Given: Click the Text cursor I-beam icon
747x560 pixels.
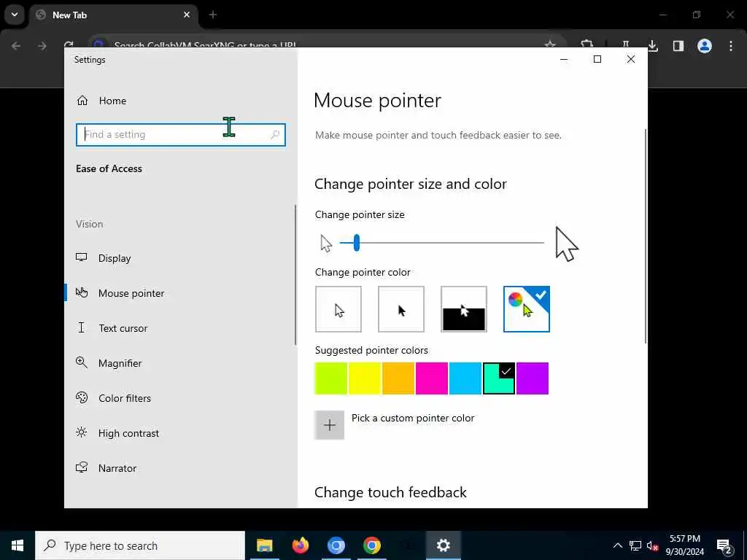Looking at the screenshot, I should click(x=82, y=327).
